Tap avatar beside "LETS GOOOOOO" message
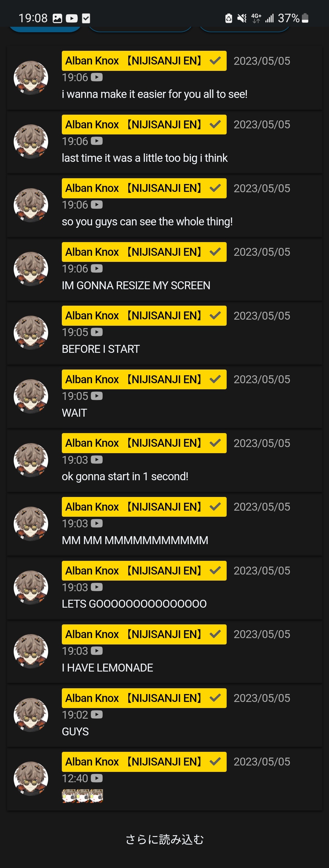Viewport: 329px width, 868px height. tap(31, 587)
